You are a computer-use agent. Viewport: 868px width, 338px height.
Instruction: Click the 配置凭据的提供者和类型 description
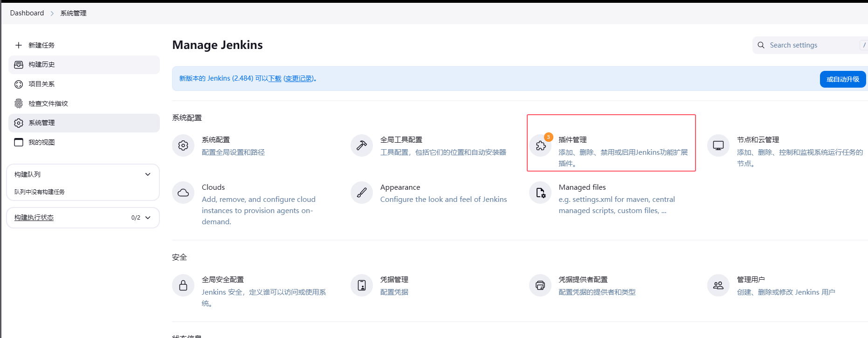597,292
